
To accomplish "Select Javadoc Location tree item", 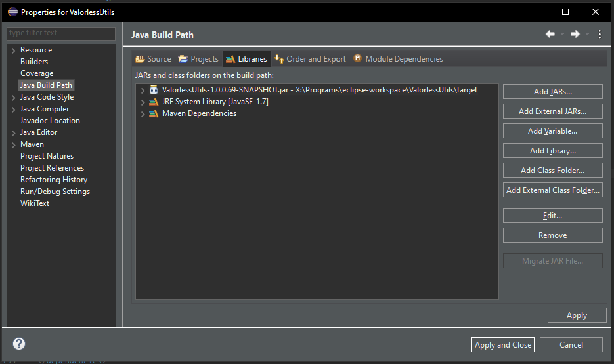I will 50,121.
